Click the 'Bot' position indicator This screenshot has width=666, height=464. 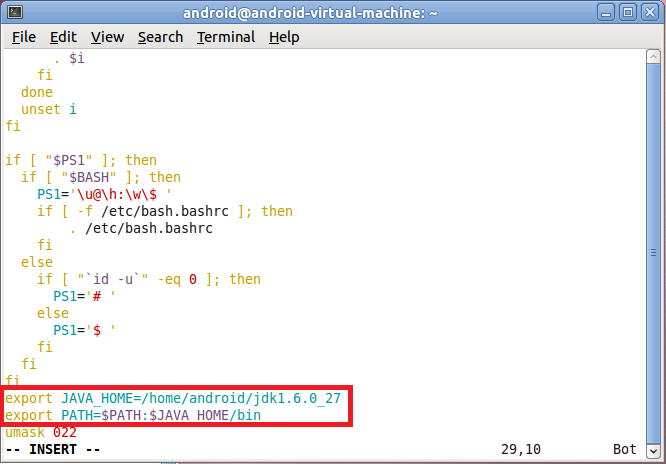click(625, 450)
